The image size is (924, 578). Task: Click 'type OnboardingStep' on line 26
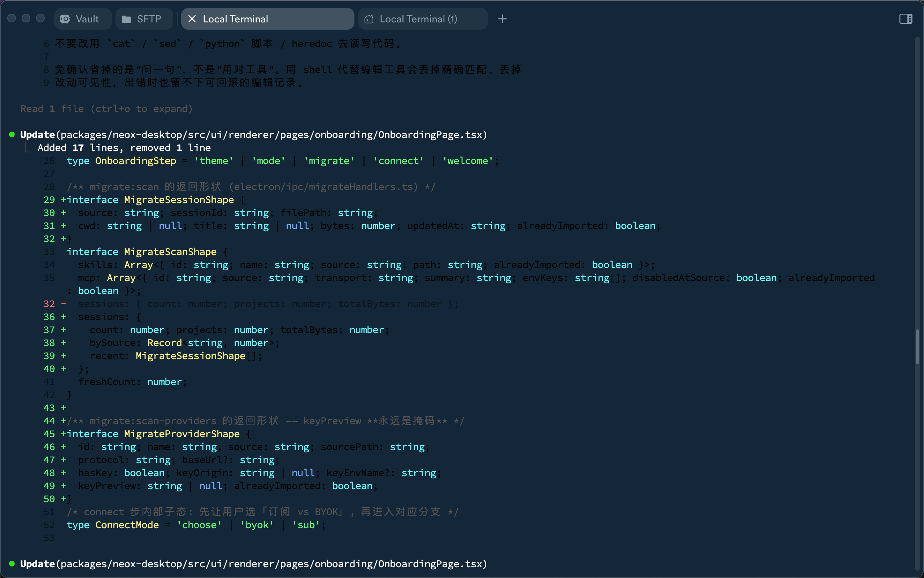pyautogui.click(x=121, y=160)
